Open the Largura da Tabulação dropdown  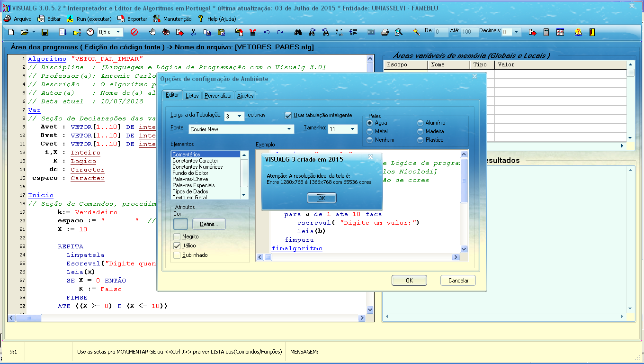240,116
